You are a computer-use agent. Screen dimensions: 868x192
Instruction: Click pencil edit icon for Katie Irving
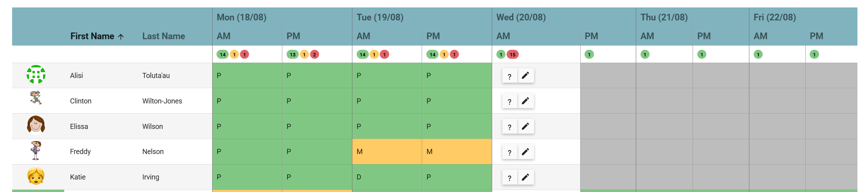tap(525, 177)
